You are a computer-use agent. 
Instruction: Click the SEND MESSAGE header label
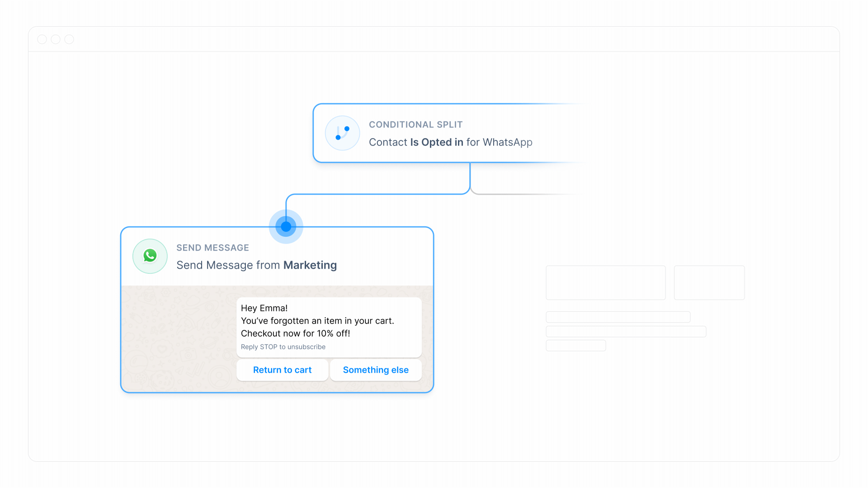pos(212,248)
